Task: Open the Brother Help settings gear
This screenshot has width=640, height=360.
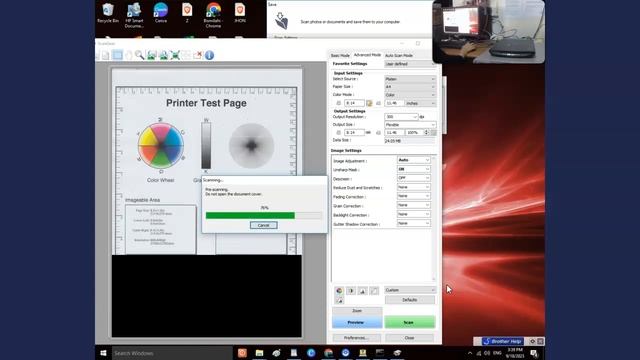Action: pos(532,341)
